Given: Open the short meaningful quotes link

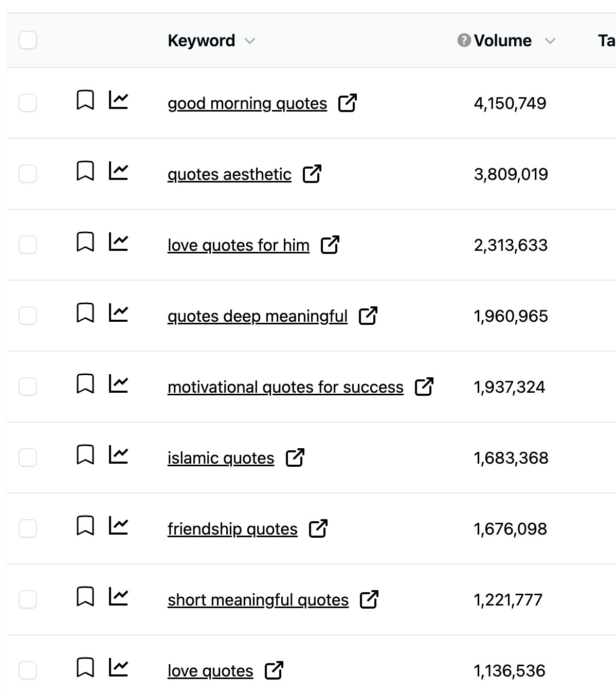Looking at the screenshot, I should click(x=258, y=600).
